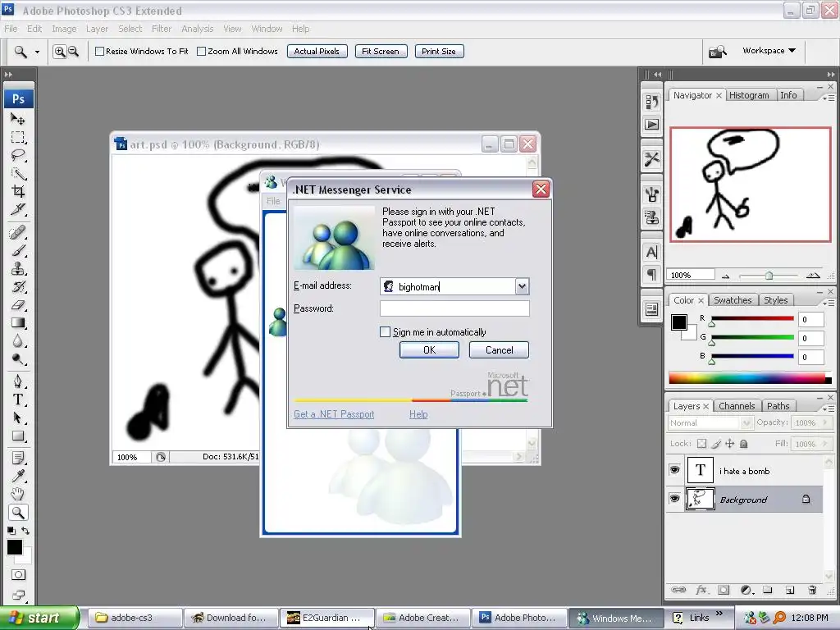Open the Layers panel flyout menu
The width and height of the screenshot is (840, 630).
coord(829,409)
